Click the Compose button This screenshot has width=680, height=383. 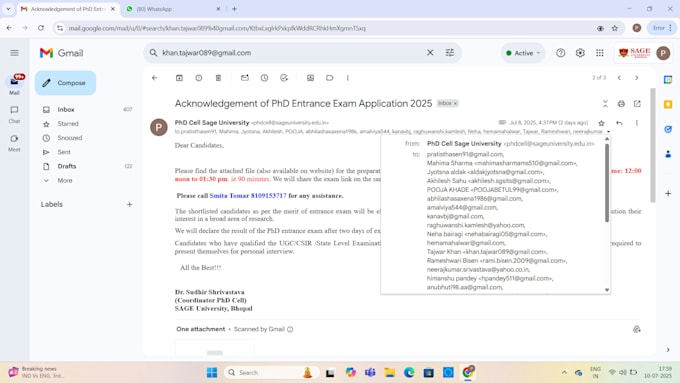pos(65,83)
